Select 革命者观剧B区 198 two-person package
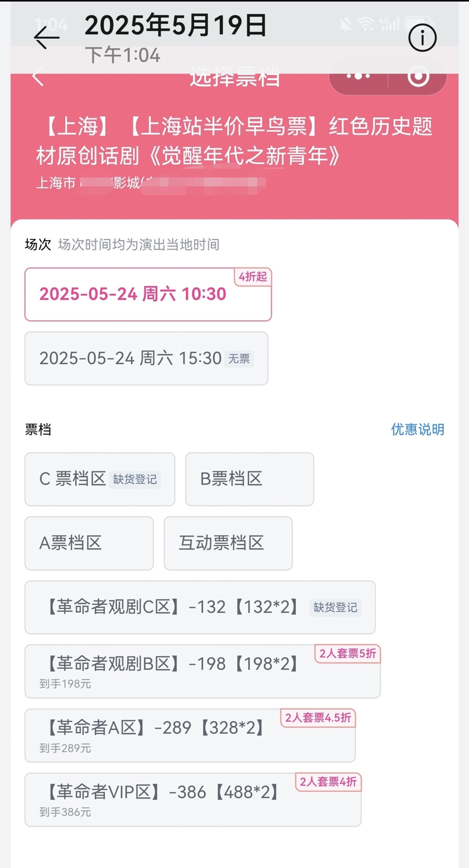Image resolution: width=469 pixels, height=868 pixels. 202,671
